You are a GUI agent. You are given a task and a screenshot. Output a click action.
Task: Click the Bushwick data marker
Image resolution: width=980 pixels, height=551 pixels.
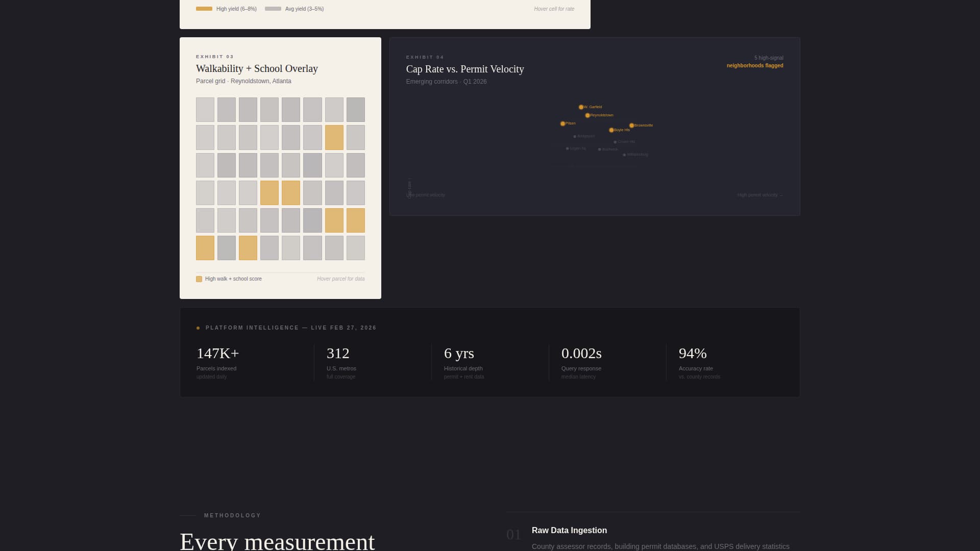click(x=599, y=149)
